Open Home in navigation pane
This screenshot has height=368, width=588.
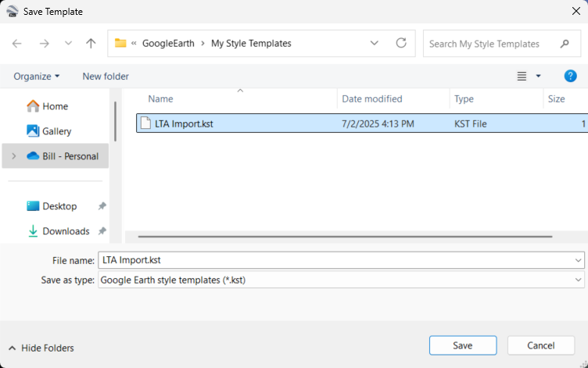(48, 106)
